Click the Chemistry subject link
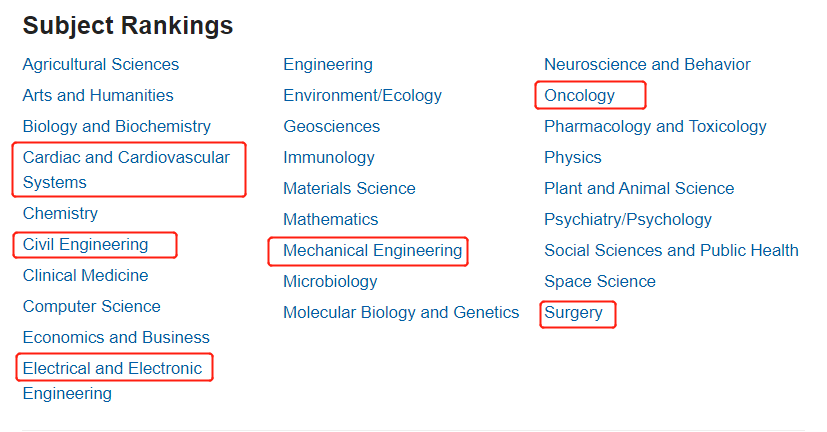 click(60, 214)
